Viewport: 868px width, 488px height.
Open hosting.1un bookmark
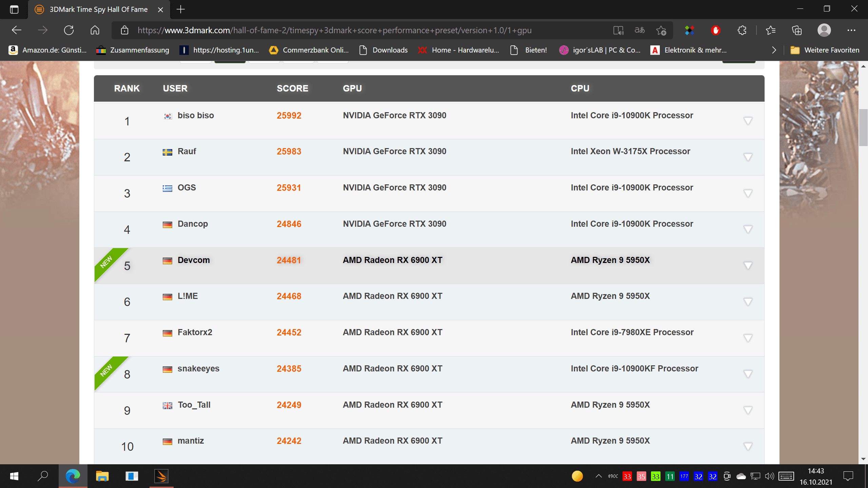coord(219,50)
